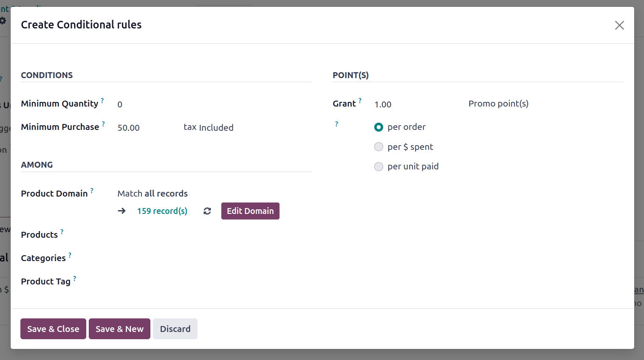Show help tooltip next to Product Domain
644x360 pixels.
point(92,191)
